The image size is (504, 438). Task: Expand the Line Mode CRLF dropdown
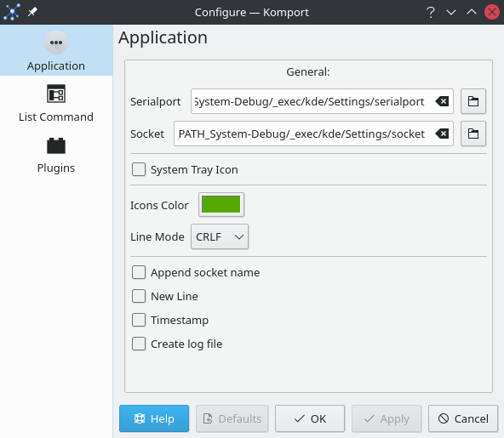click(x=220, y=236)
